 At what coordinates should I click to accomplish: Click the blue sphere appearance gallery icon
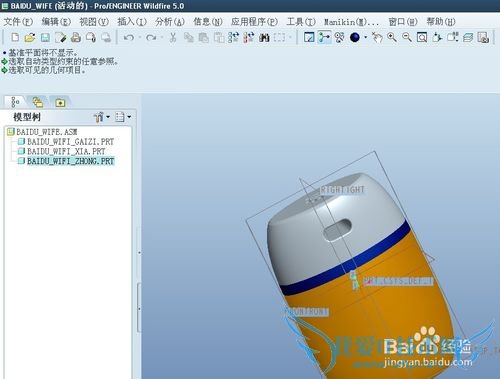[355, 37]
